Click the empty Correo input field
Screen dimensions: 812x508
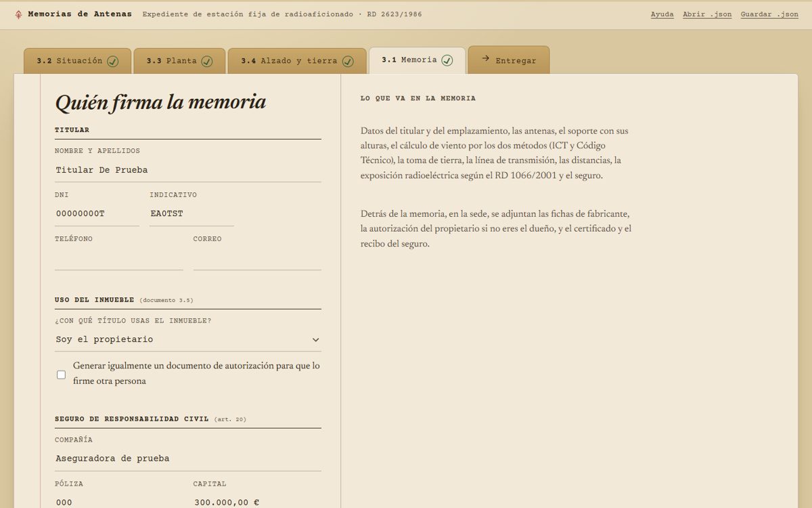[257, 258]
